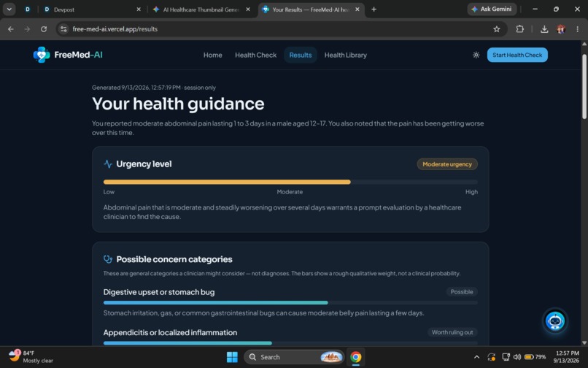The height and width of the screenshot is (368, 588).
Task: Click the Digestive upset or stomach bug heading
Action: pyautogui.click(x=159, y=292)
